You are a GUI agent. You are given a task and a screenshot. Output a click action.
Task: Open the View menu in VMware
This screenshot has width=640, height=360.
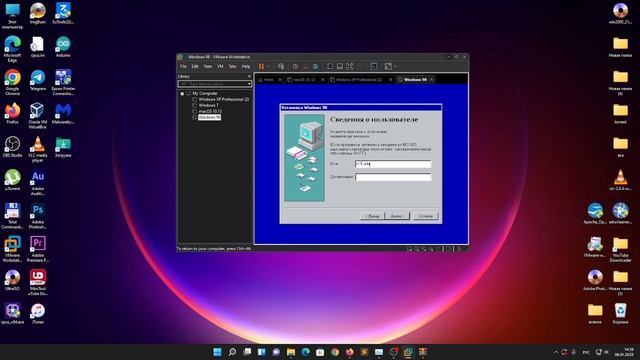point(208,67)
